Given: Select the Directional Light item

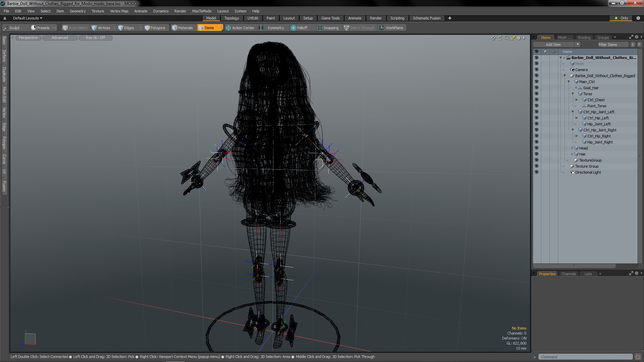Looking at the screenshot, I should click(588, 172).
